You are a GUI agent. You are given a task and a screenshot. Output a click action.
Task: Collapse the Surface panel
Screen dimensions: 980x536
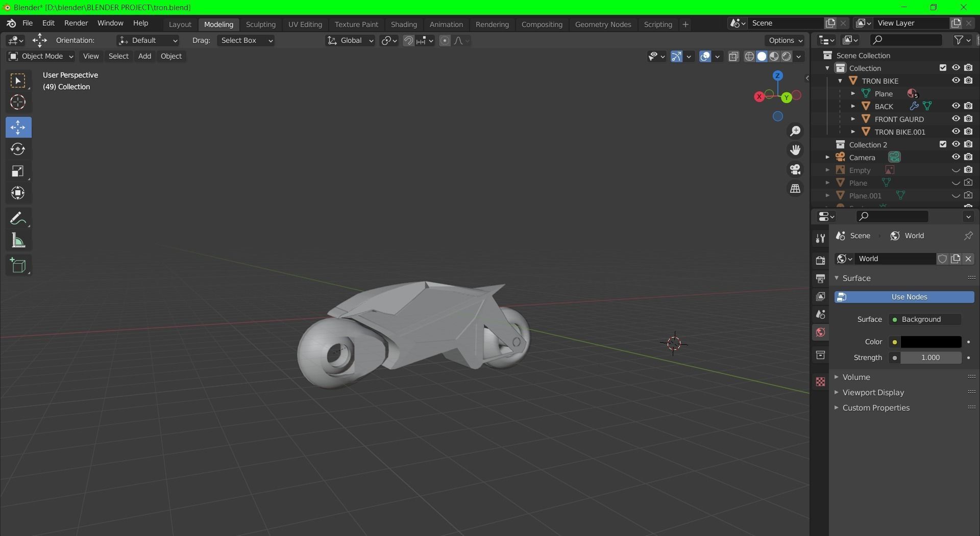pos(856,278)
